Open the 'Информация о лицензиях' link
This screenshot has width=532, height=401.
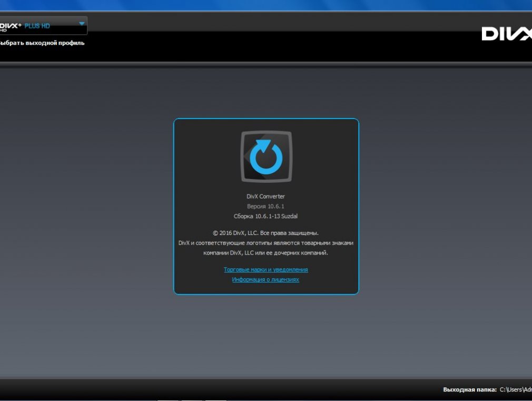click(265, 279)
